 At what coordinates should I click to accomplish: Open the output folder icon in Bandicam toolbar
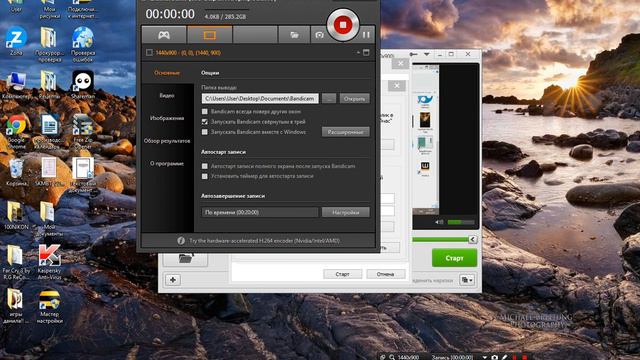pos(294,35)
